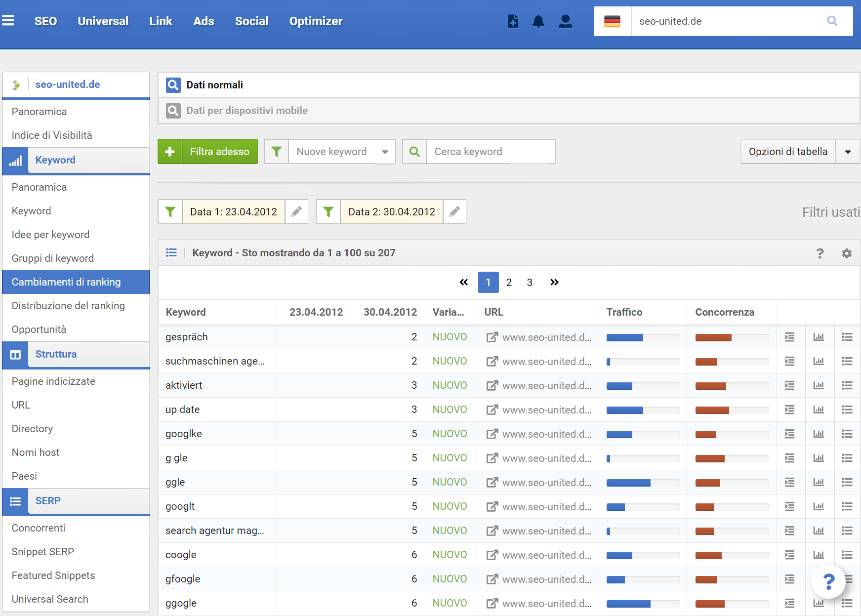Image resolution: width=861 pixels, height=616 pixels.
Task: Click the Concorrenza bar for gespräch
Action: [x=732, y=337]
